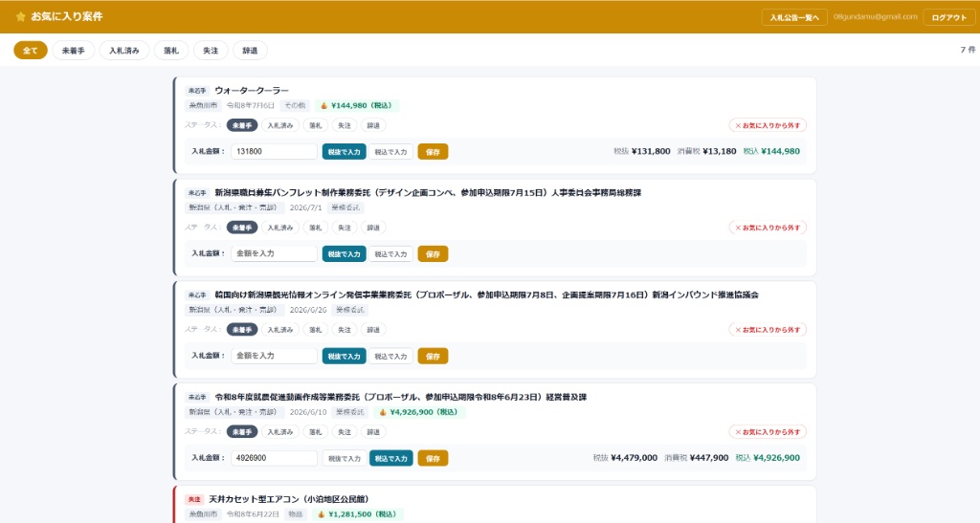Filter list by 辞退 tab at top
The image size is (980, 523).
pos(250,51)
